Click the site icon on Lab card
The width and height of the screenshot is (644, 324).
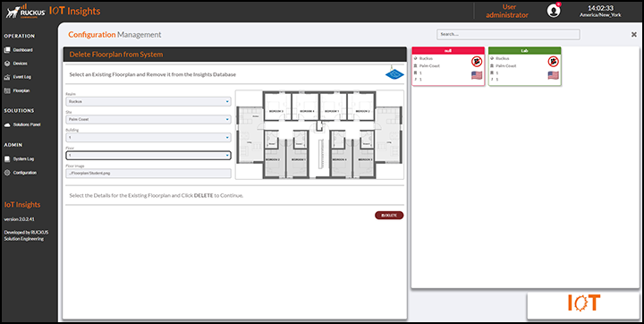[492, 66]
